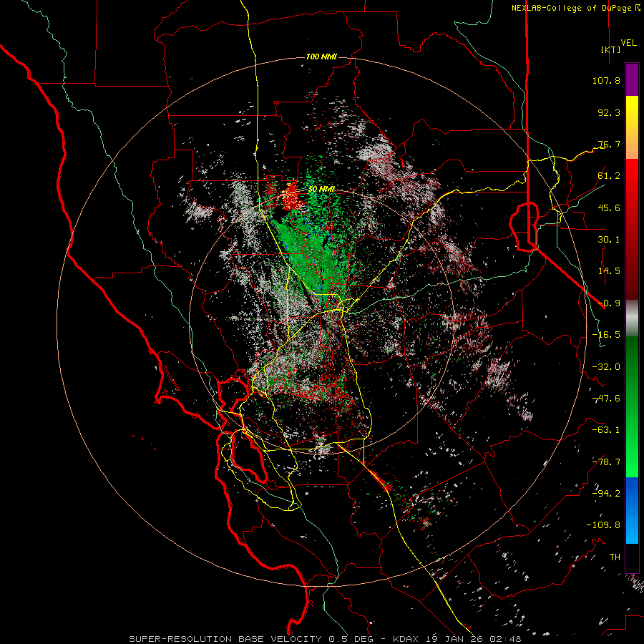Click the -78.7 legend value
Image resolution: width=644 pixels, height=644 pixels.
[606, 462]
